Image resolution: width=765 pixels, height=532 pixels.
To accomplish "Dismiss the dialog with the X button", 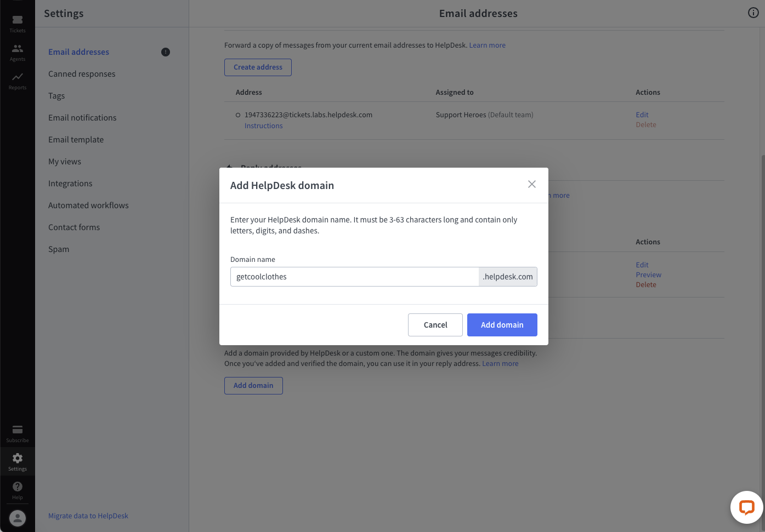I will (531, 184).
